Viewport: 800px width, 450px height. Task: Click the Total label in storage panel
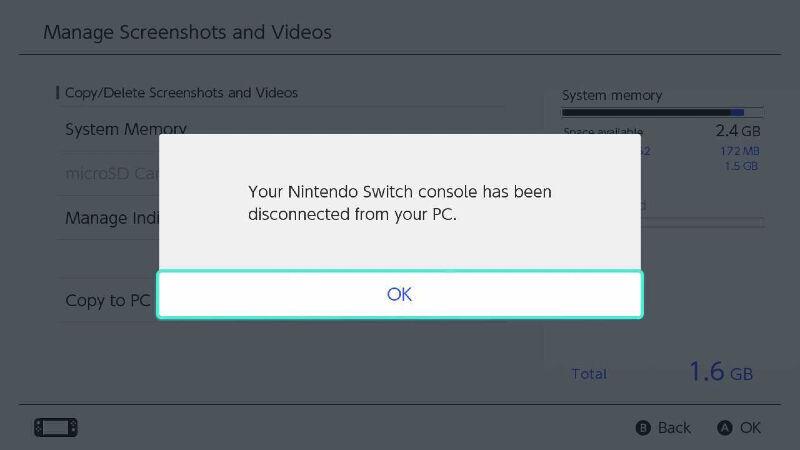click(589, 374)
